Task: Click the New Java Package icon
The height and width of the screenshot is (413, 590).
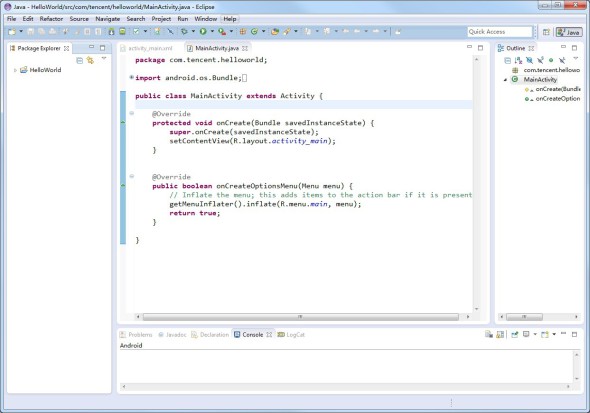Action: click(243, 32)
